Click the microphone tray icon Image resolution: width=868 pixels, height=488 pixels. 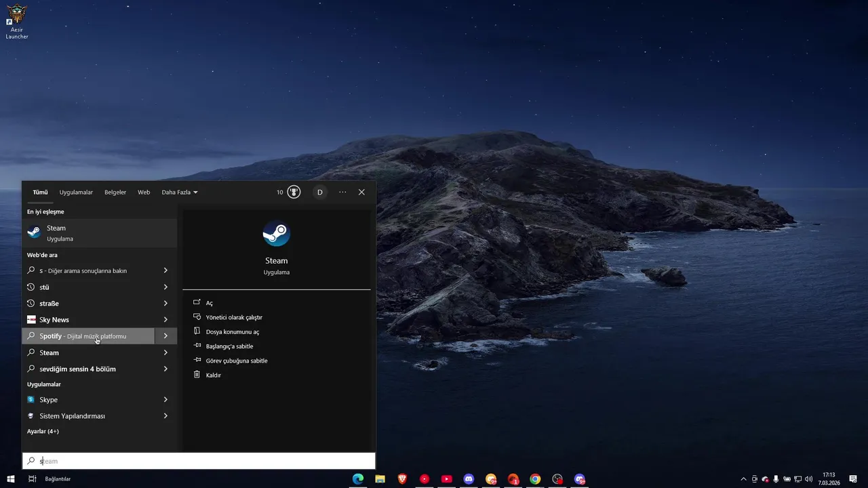(x=776, y=479)
